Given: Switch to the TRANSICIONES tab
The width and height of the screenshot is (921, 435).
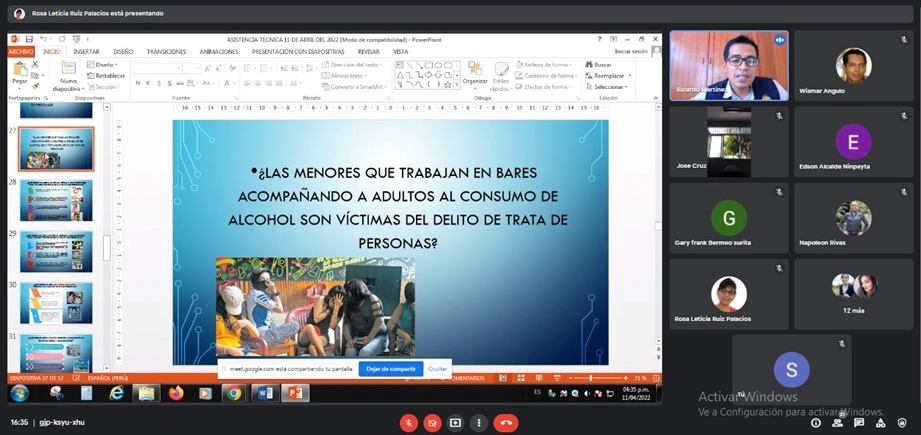Looking at the screenshot, I should 166,51.
